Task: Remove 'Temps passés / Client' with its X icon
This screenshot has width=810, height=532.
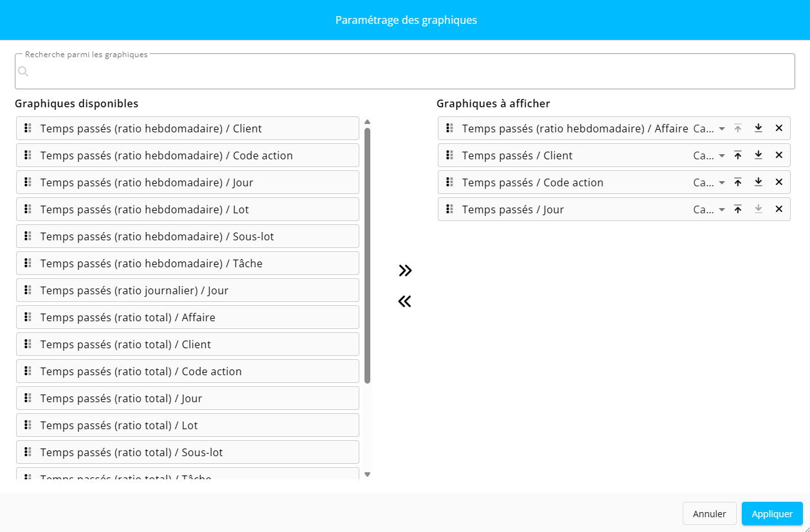Action: pyautogui.click(x=779, y=155)
